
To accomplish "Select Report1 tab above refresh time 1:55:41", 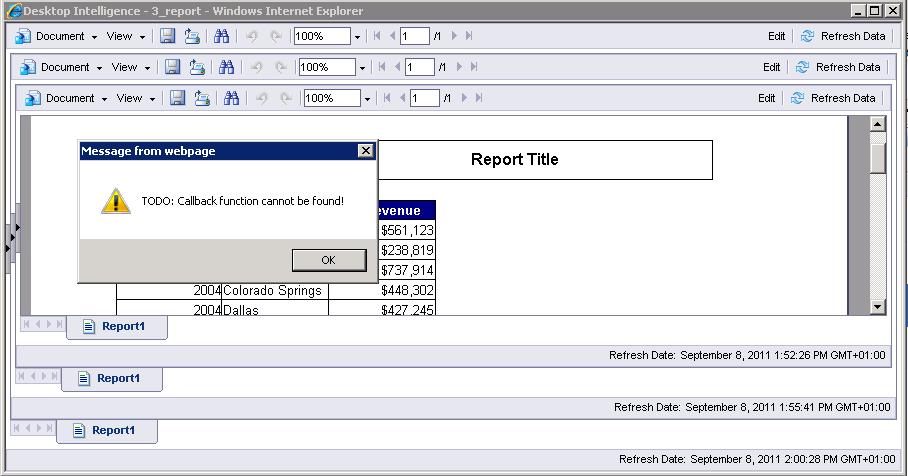I will pos(112,379).
